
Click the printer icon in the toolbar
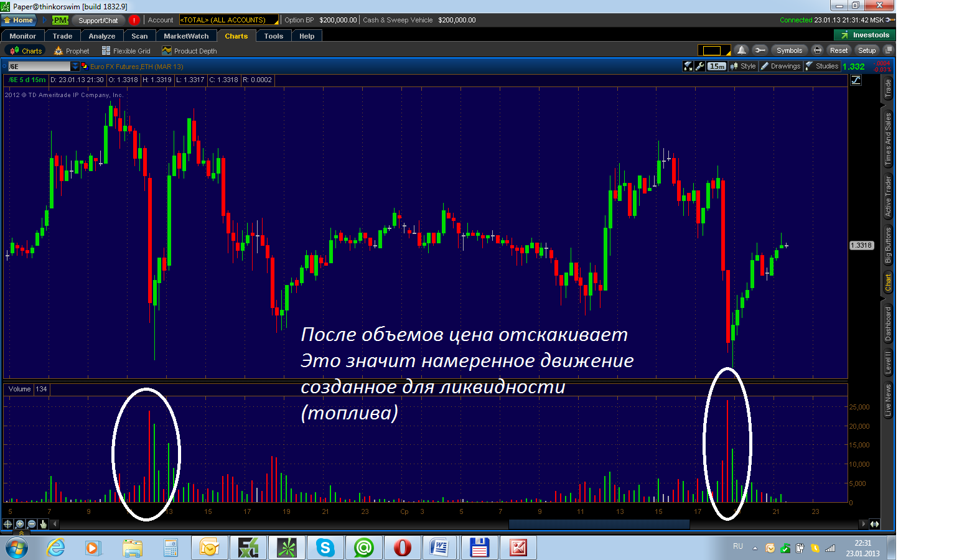click(x=818, y=50)
